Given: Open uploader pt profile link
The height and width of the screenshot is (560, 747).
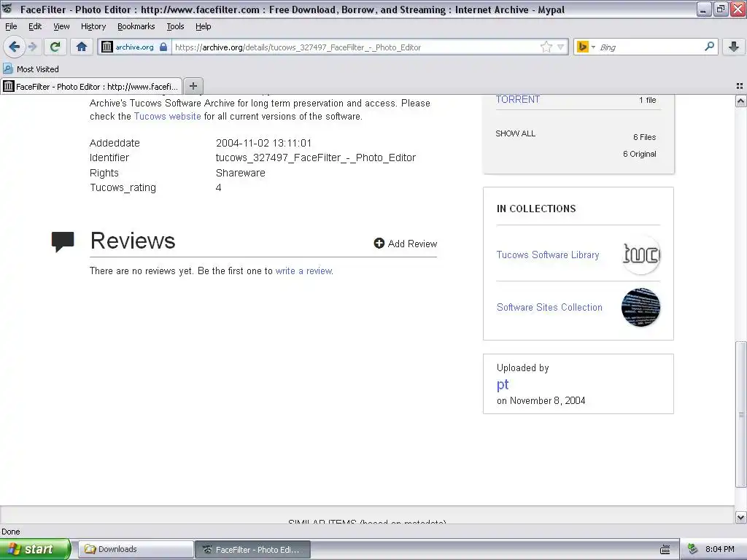Looking at the screenshot, I should pyautogui.click(x=503, y=385).
